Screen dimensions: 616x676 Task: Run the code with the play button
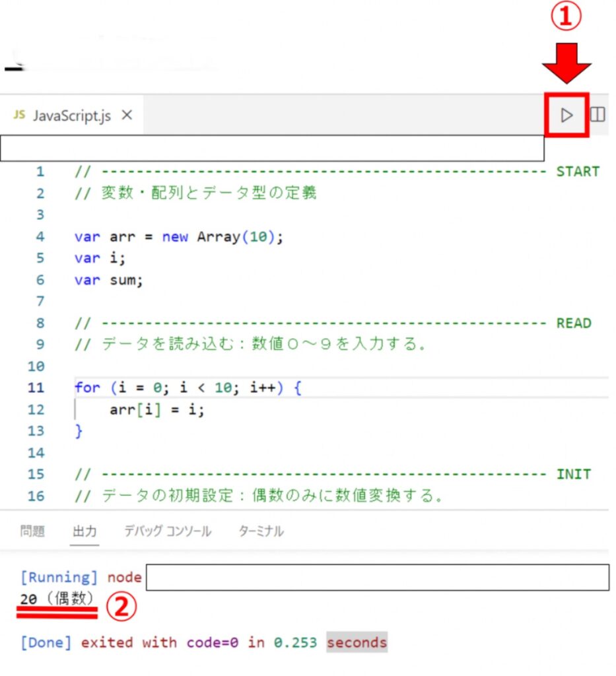point(566,116)
